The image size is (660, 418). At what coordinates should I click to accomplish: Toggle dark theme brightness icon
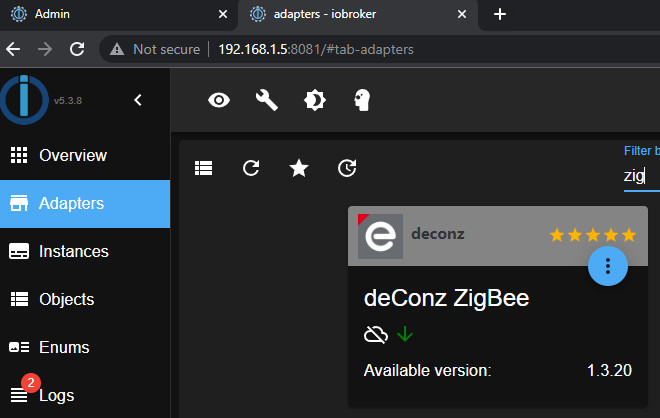tap(314, 100)
